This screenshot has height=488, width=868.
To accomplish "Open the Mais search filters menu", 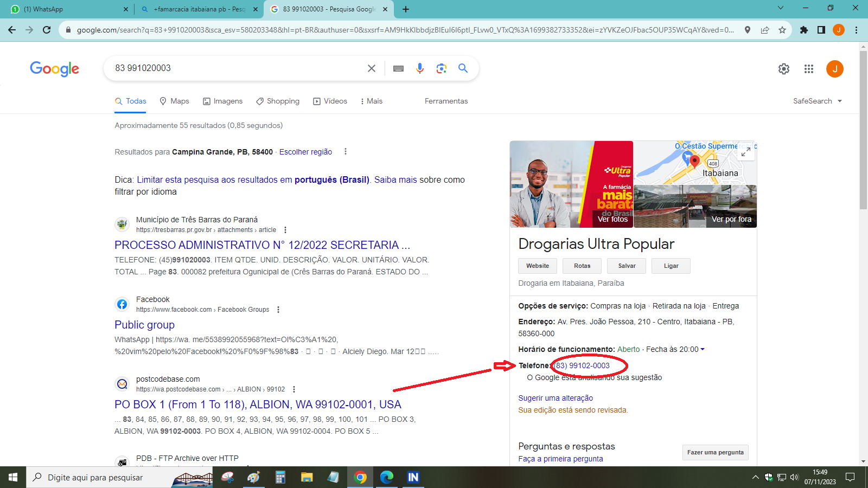I will pos(372,101).
